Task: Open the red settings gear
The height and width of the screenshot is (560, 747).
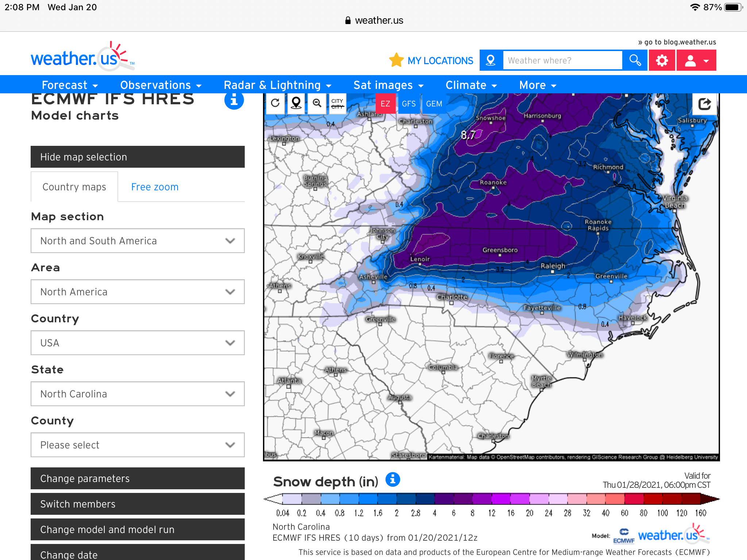Action: click(662, 61)
